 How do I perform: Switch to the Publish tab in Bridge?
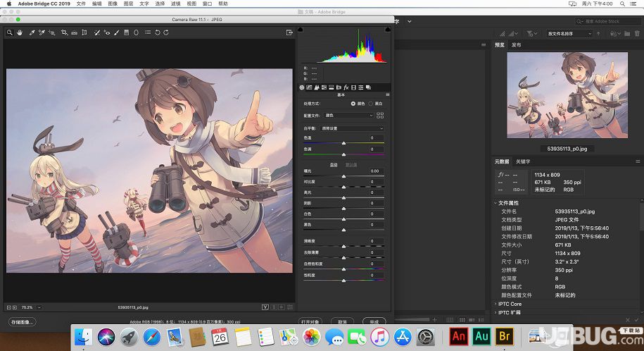[x=517, y=45]
